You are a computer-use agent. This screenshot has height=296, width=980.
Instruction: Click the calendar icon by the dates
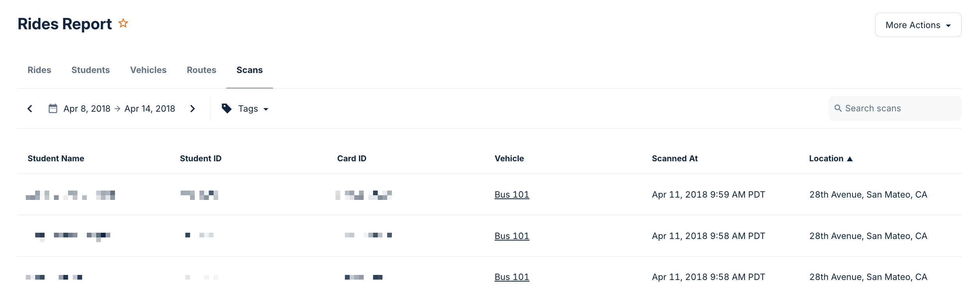(53, 109)
